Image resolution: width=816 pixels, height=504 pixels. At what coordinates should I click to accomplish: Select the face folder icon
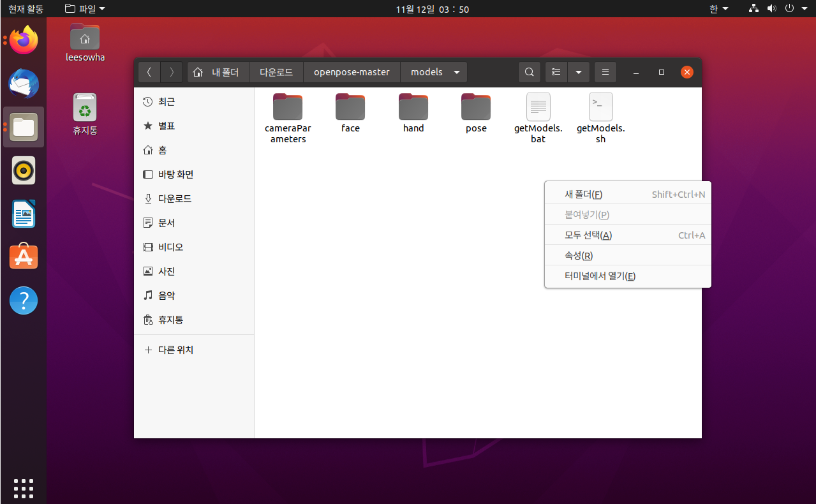coord(350,107)
